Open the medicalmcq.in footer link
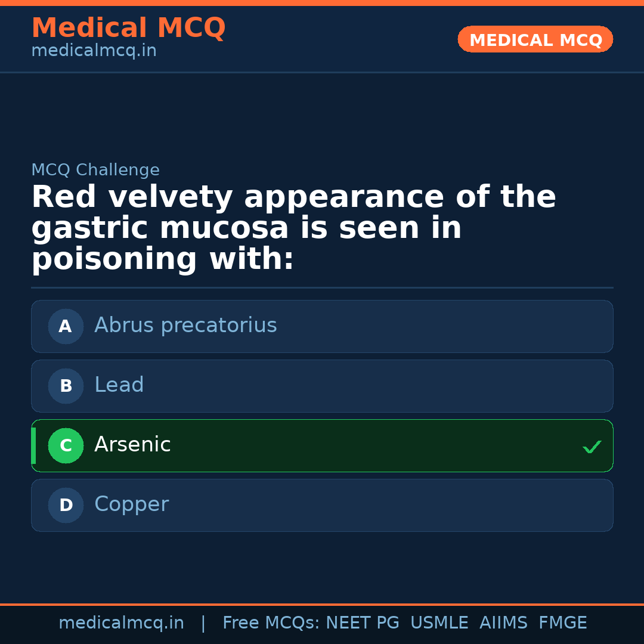 coord(122,623)
